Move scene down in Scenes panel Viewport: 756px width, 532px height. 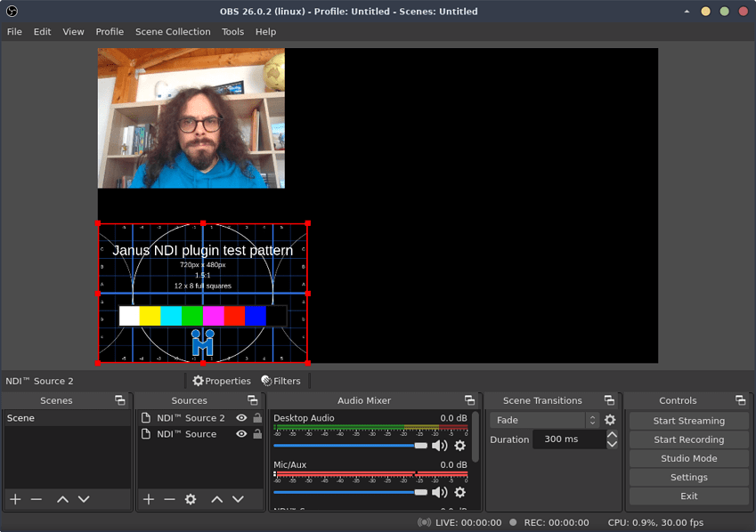coord(84,499)
